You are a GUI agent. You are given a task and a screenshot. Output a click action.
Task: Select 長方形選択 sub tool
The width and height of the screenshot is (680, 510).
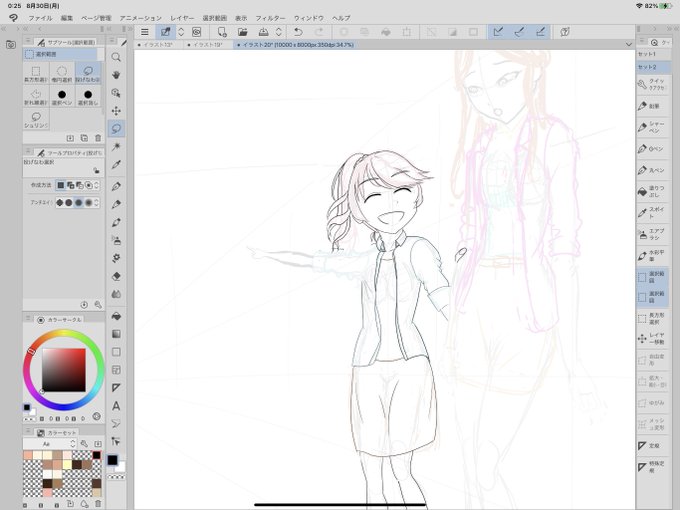[x=36, y=73]
